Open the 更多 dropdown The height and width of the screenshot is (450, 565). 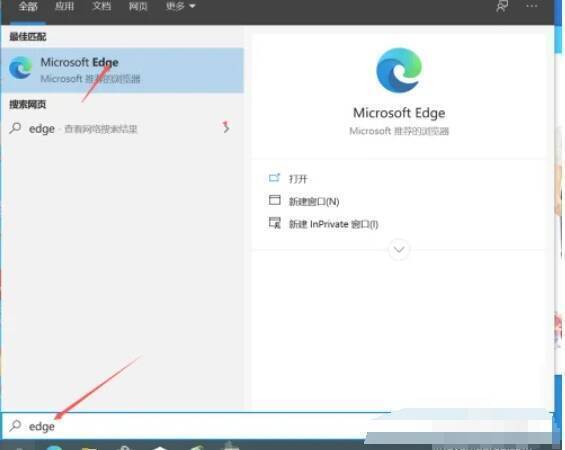180,6
